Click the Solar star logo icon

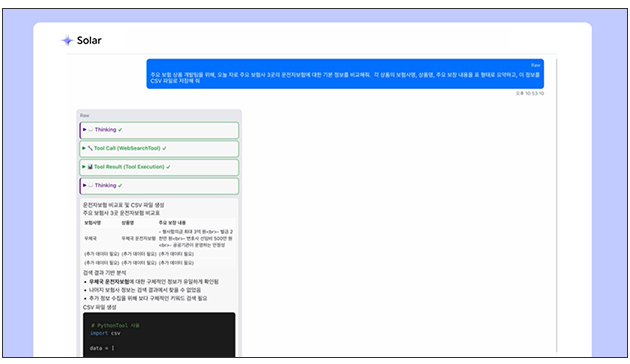pos(67,40)
